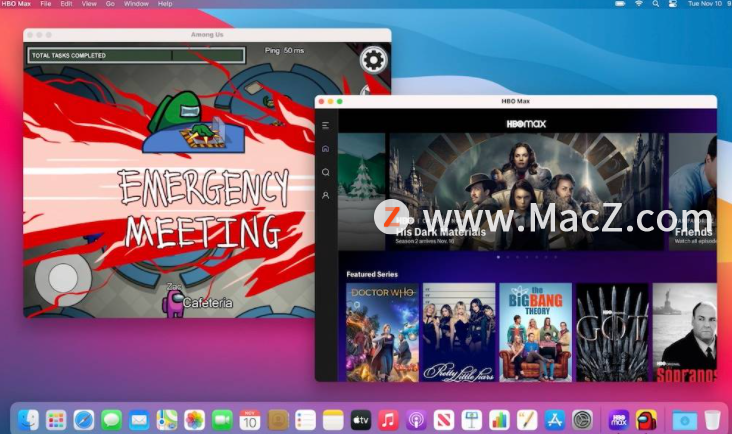Screen dimensions: 732x434
Task: Open News in the Dock
Action: click(443, 420)
